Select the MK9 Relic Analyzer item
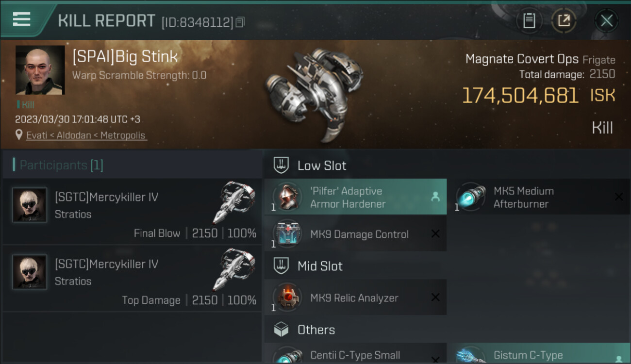Screen dimensions: 631x364 coord(355,298)
